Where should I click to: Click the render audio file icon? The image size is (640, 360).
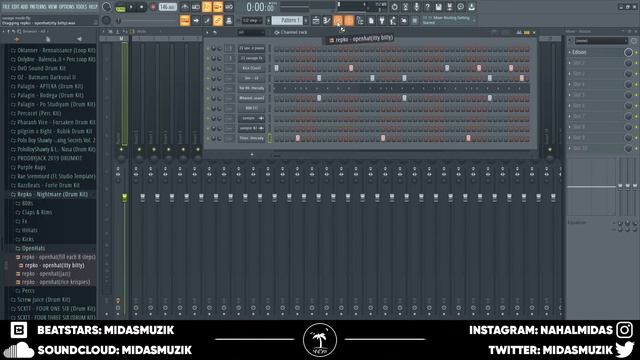(449, 7)
